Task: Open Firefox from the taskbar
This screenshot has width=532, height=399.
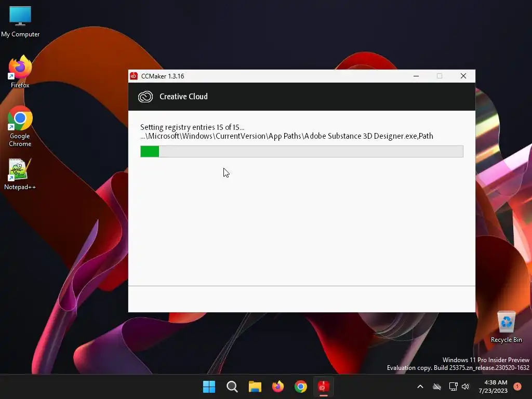Action: [x=278, y=387]
